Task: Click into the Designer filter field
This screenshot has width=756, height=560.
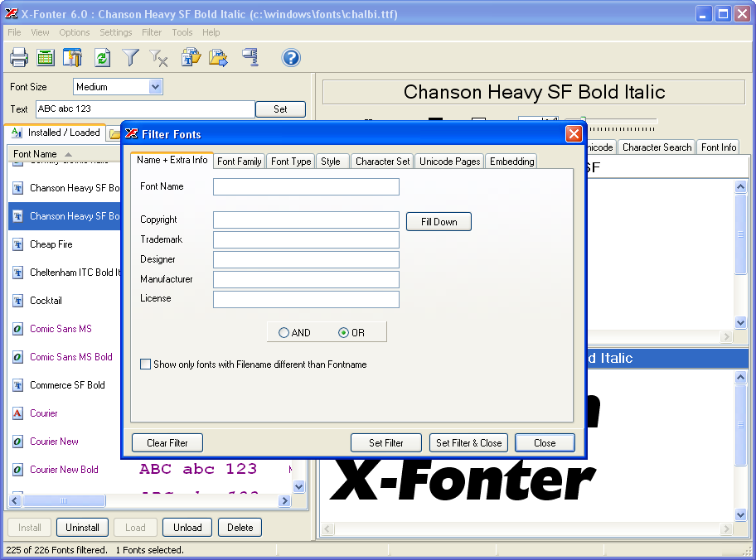Action: click(x=306, y=259)
